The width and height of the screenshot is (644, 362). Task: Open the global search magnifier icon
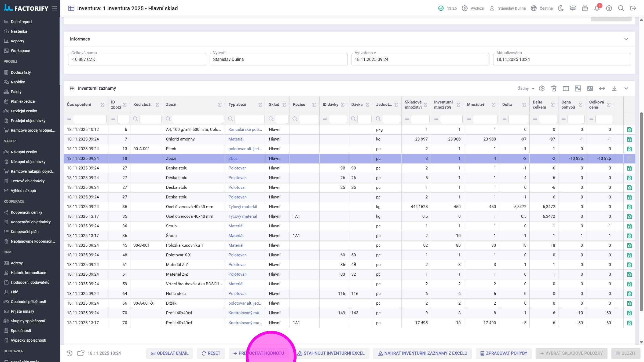click(x=621, y=8)
